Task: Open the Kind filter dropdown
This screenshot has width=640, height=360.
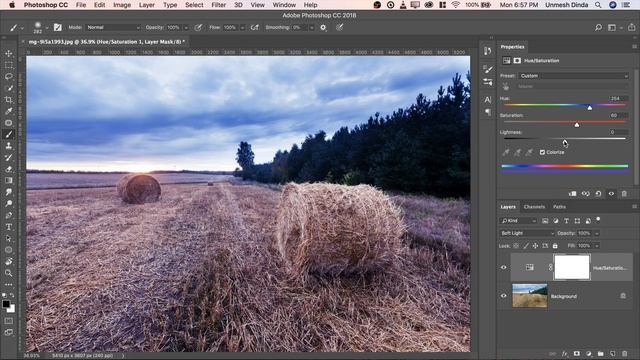Action: 518,221
